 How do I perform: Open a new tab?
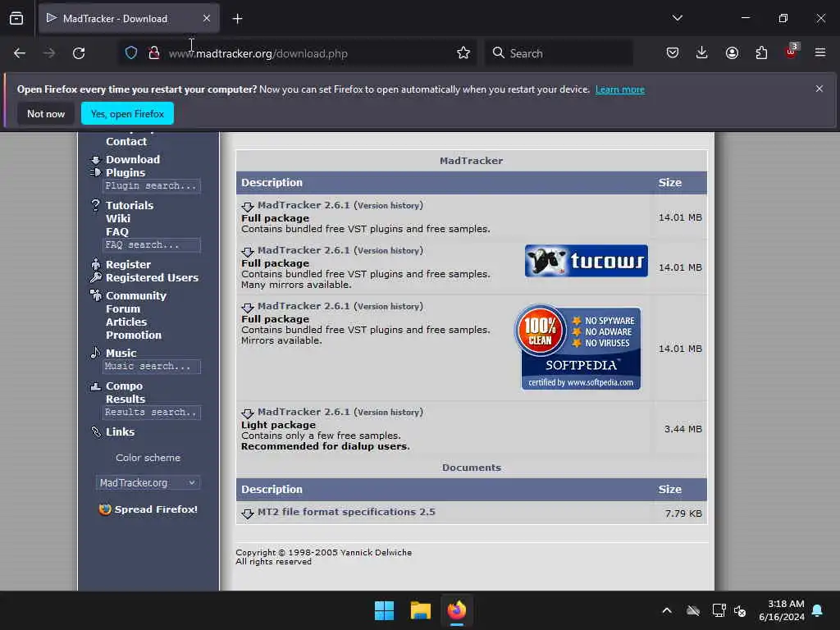click(x=237, y=19)
